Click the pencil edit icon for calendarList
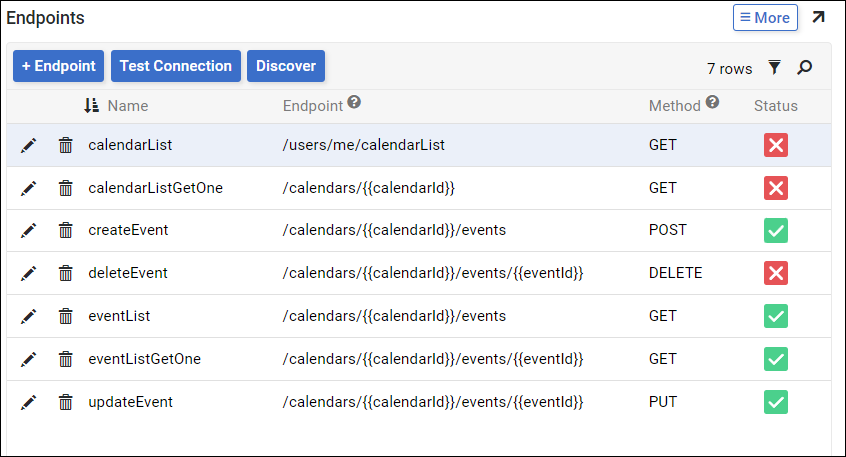The width and height of the screenshot is (846, 457). point(29,145)
